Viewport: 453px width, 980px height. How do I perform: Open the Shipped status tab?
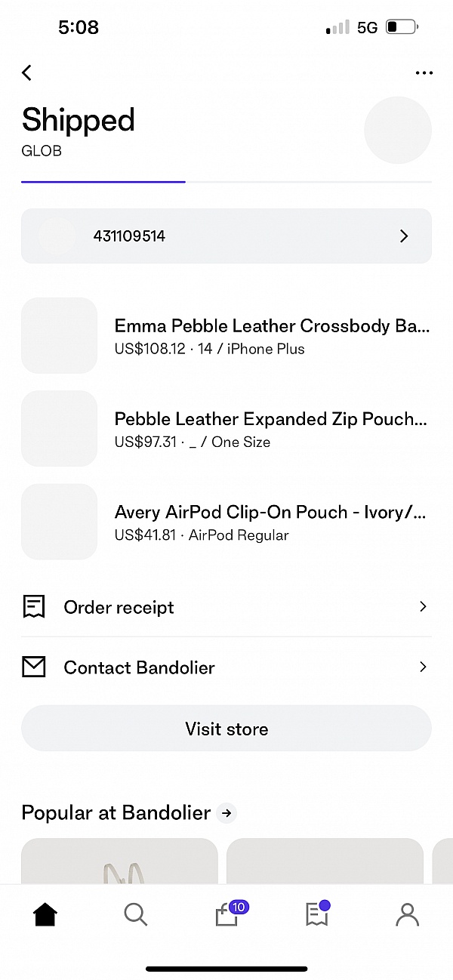coord(78,119)
